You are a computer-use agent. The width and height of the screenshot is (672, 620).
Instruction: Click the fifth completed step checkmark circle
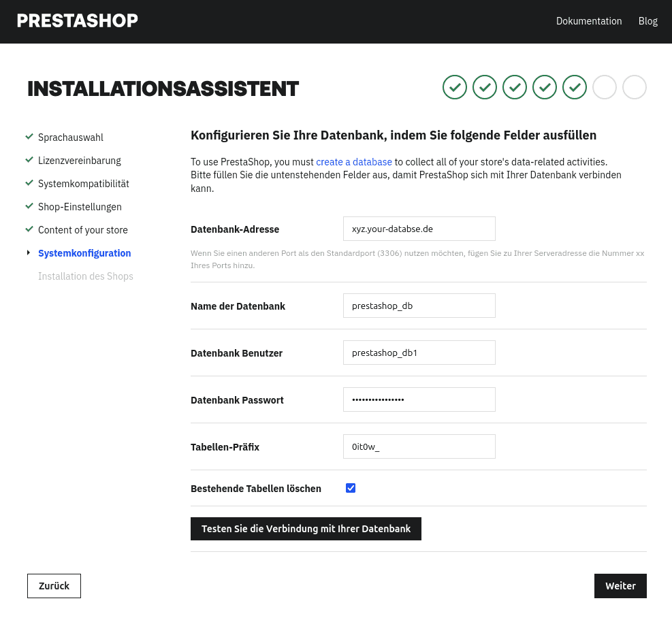click(x=575, y=87)
